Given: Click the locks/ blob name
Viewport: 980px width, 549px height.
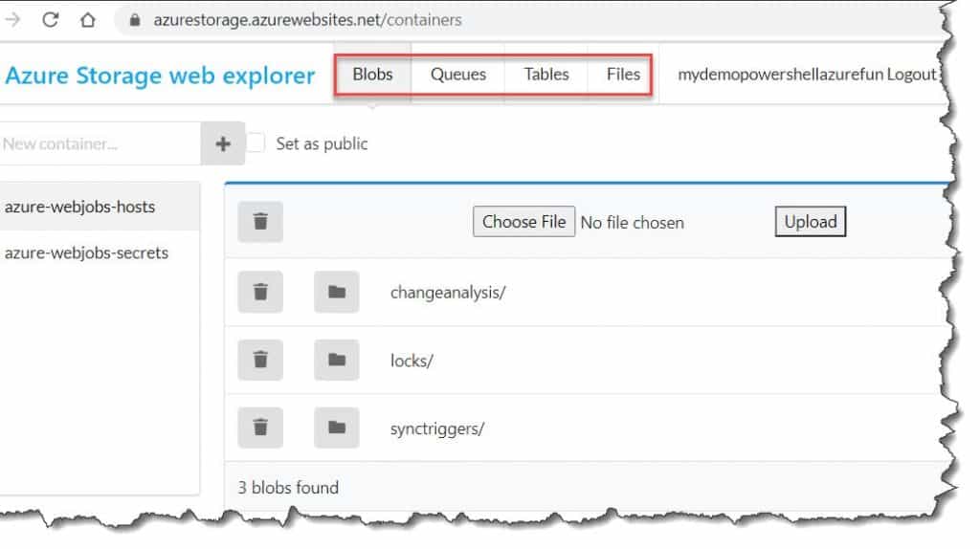Looking at the screenshot, I should 412,361.
